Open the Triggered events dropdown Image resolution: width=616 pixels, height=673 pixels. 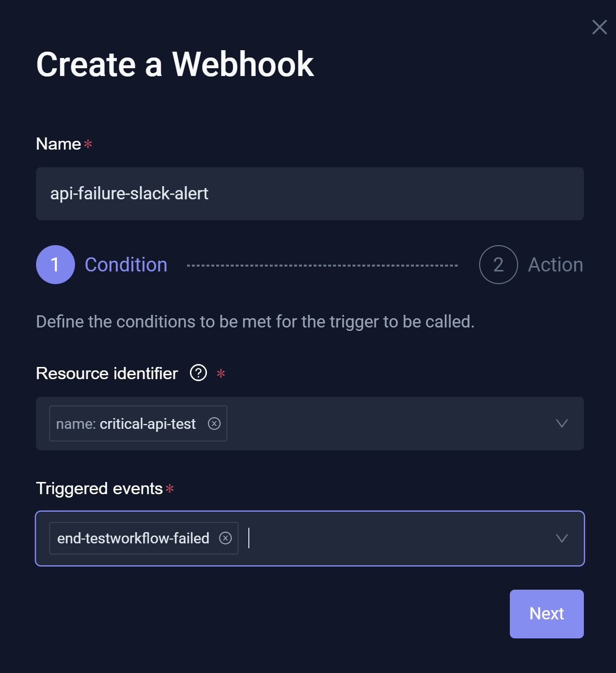coord(562,538)
